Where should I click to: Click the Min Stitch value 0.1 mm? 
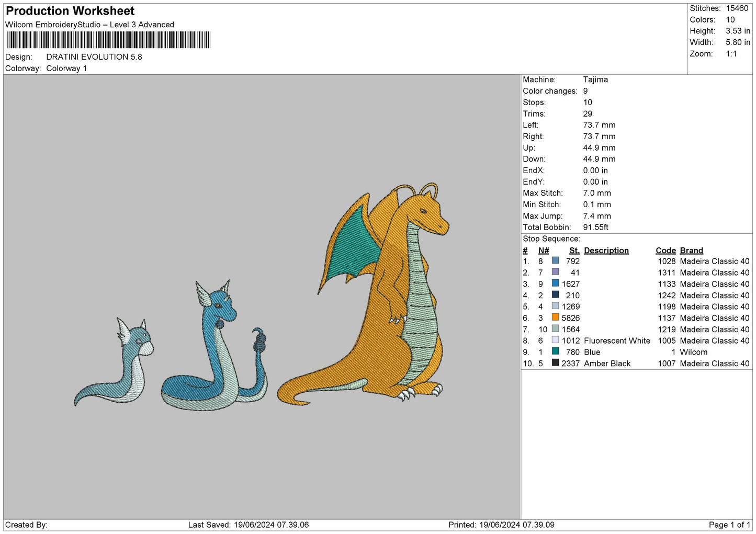[597, 204]
